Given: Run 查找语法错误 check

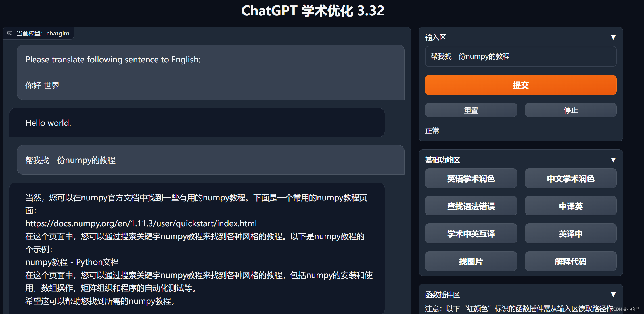Looking at the screenshot, I should click(x=471, y=206).
